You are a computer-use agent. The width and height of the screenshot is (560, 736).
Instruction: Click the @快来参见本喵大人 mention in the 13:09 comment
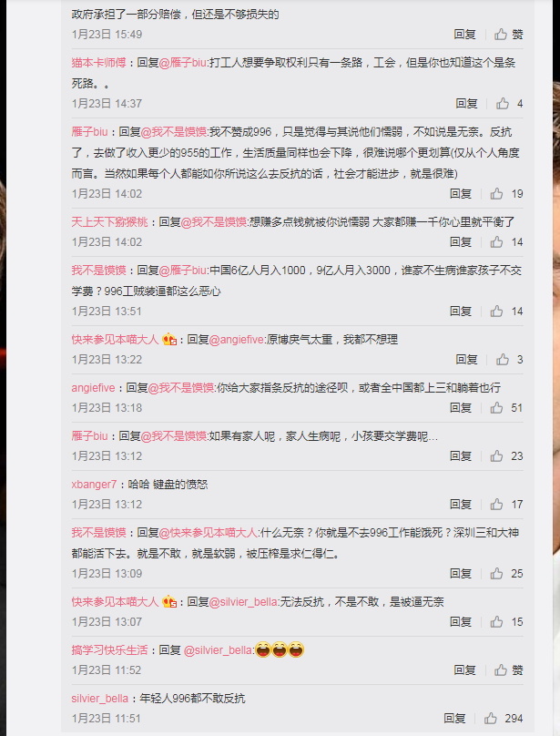(208, 533)
